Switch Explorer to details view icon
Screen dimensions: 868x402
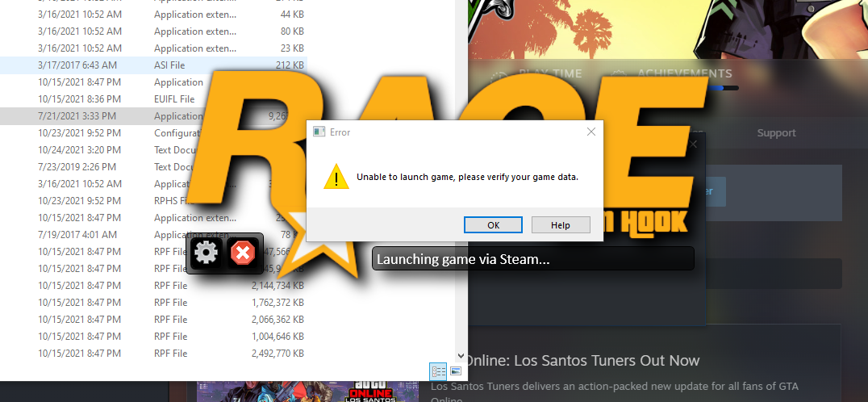click(438, 371)
